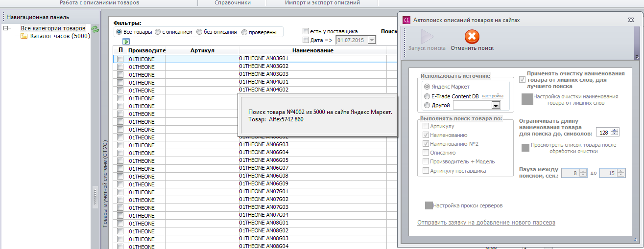Click the pause maximum value 15 stepper
Screen dimensions: 644x249
pyautogui.click(x=621, y=173)
